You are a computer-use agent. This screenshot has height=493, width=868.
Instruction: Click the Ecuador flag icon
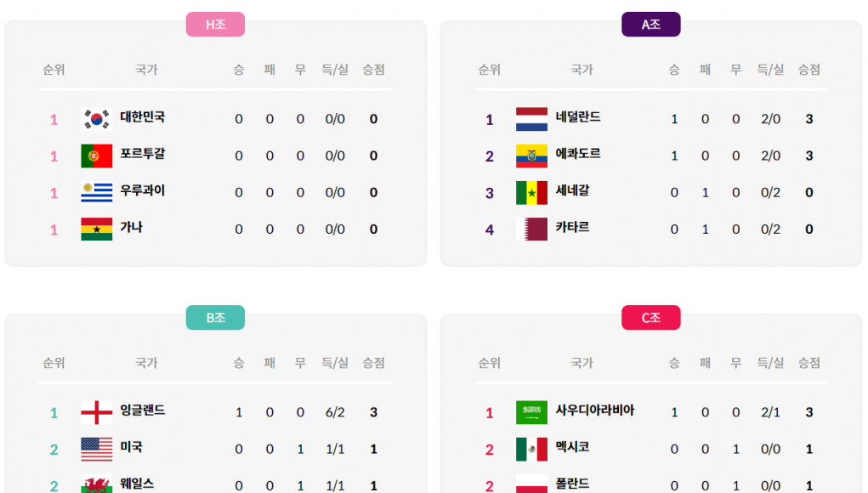pyautogui.click(x=531, y=156)
